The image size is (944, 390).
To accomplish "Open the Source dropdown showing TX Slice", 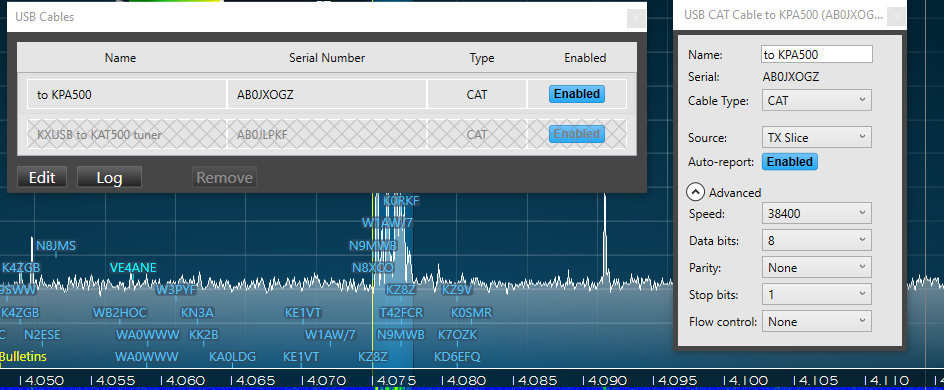I will 816,137.
